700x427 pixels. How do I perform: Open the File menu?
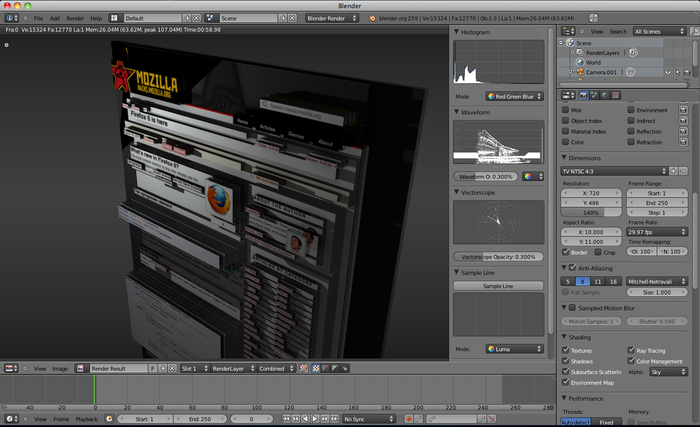click(x=38, y=18)
